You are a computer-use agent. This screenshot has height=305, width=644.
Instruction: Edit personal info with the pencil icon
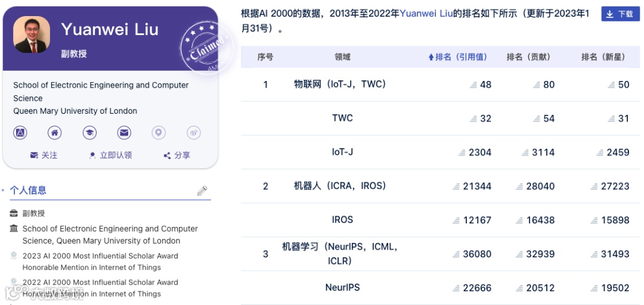[x=202, y=191]
